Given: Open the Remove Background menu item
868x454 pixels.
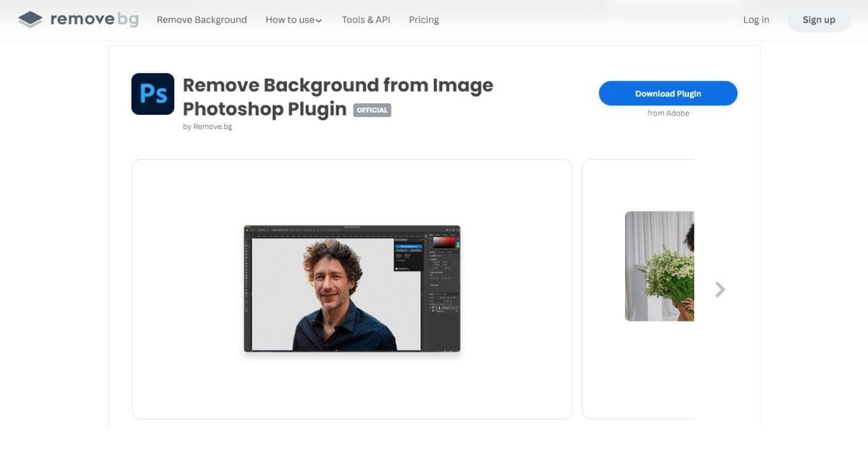Looking at the screenshot, I should [x=202, y=20].
